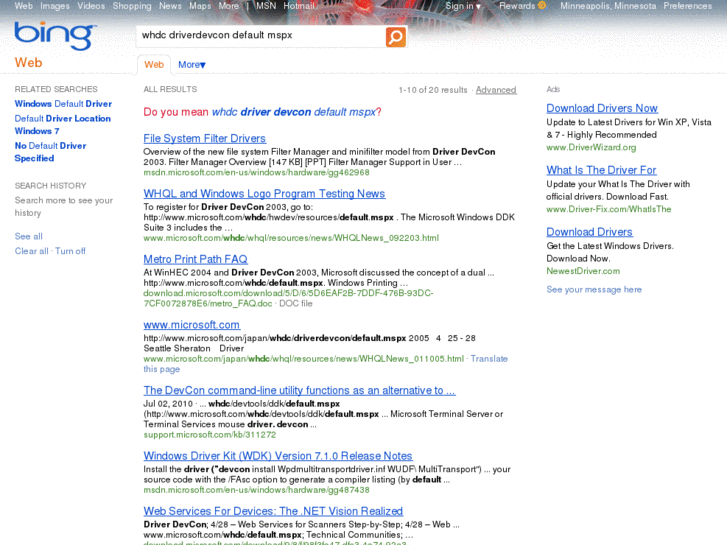
Task: Open the ad titled Download Drivers
Action: coord(589,231)
